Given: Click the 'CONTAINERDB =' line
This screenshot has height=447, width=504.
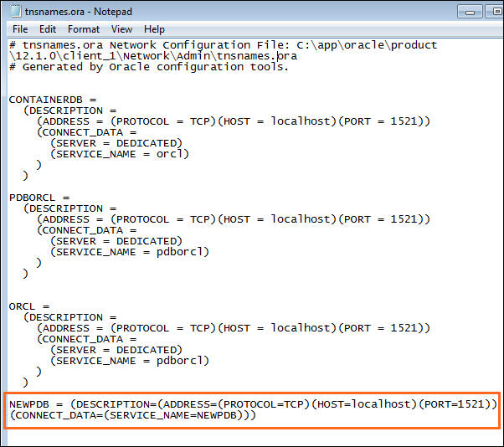Looking at the screenshot, I should click(x=53, y=100).
